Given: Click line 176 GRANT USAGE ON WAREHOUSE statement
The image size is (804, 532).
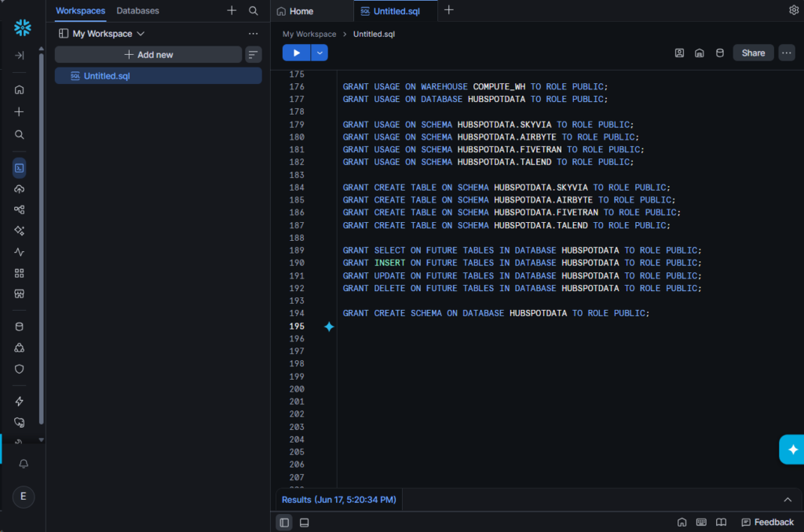Looking at the screenshot, I should [x=475, y=86].
